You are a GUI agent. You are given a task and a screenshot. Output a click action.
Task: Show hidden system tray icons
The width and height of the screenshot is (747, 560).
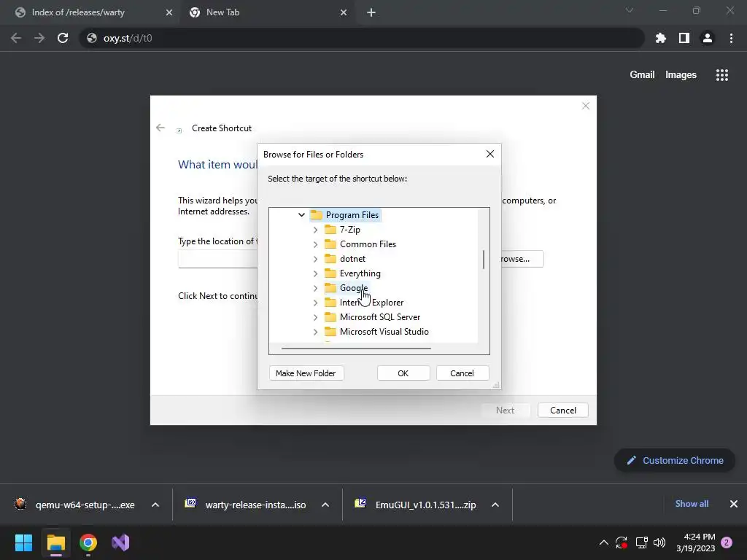click(x=603, y=542)
